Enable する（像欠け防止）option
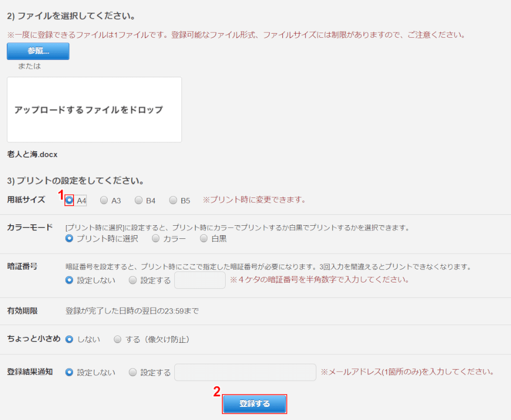Screen dimensions: 511x420 click(118, 339)
